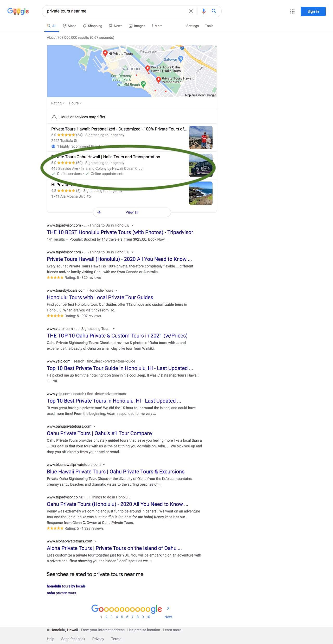This screenshot has width=333, height=644.
Task: Open Private Tours Hawaii (Honolulu) Tripadvisor result
Action: (119, 259)
